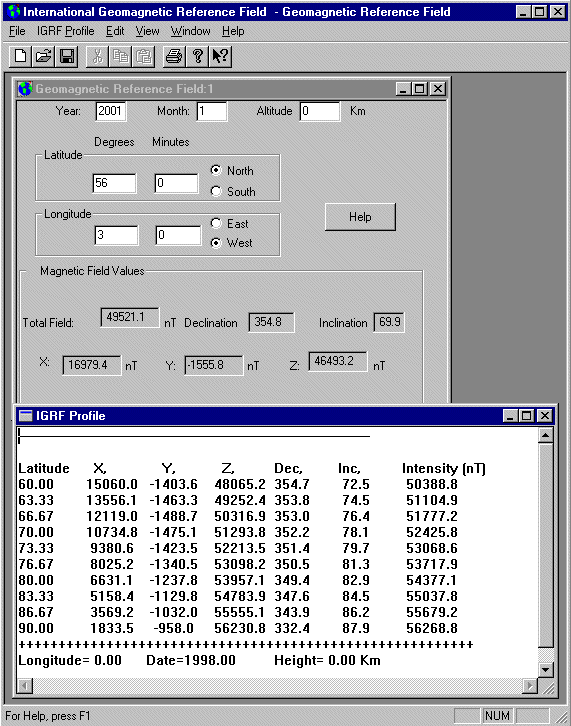This screenshot has width=571, height=726.
Task: Click the New document toolbar icon
Action: [20, 56]
